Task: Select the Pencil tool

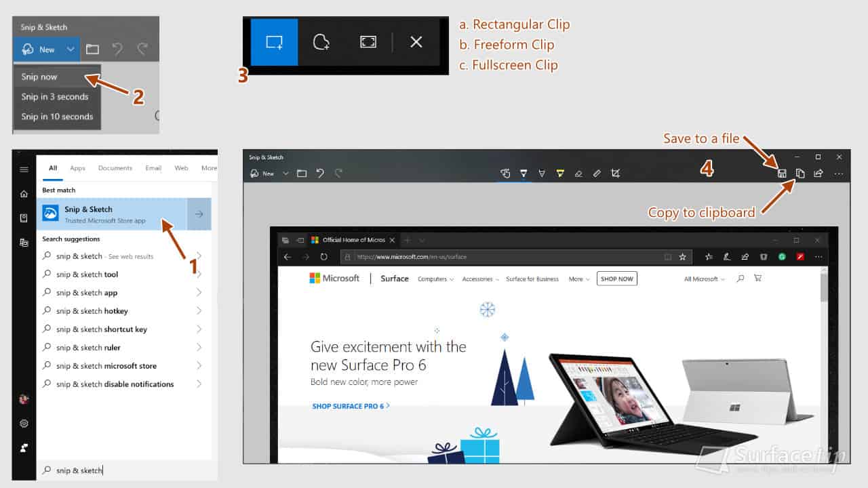Action: (x=542, y=173)
